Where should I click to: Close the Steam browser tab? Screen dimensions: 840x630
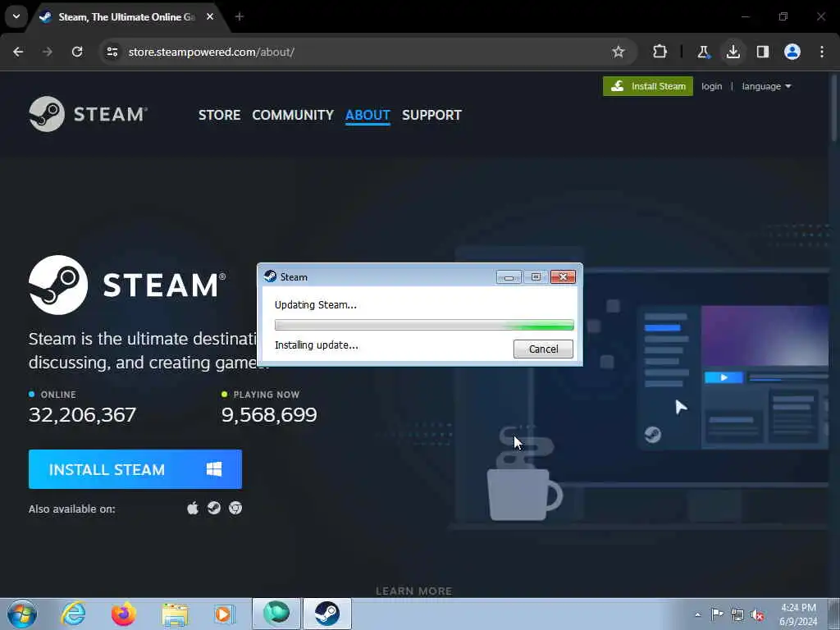pos(210,16)
